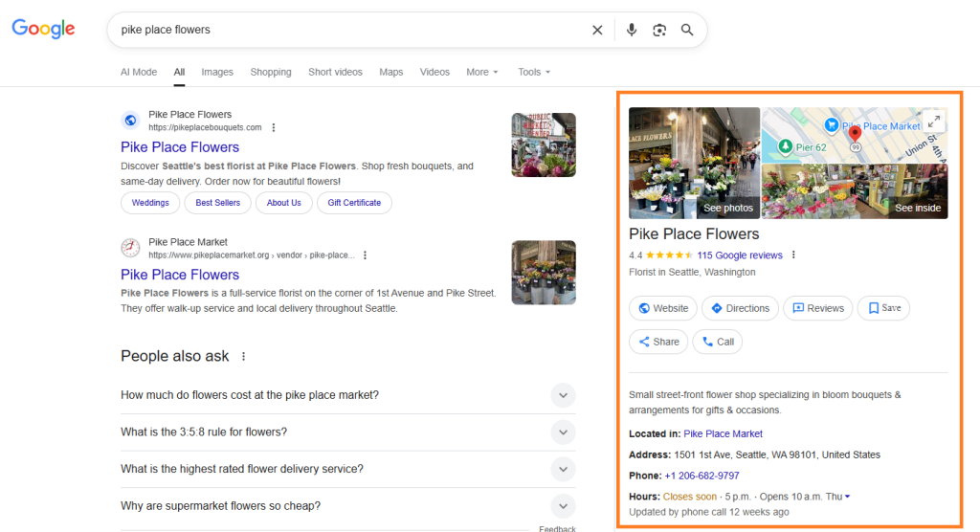The image size is (980, 532).
Task: Open Pike Place Market vendor result title
Action: tap(180, 275)
